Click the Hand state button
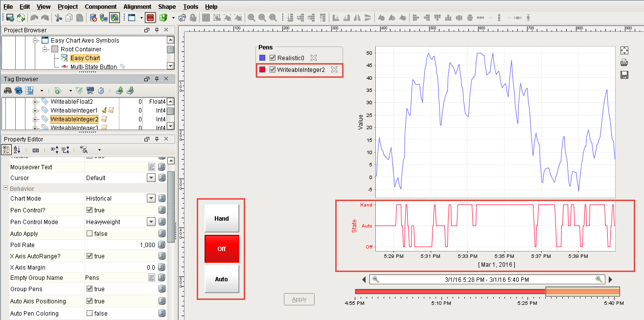 (x=222, y=219)
